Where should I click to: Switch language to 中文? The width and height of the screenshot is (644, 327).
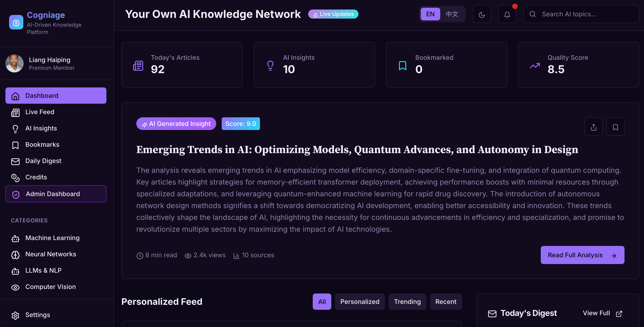pyautogui.click(x=452, y=14)
